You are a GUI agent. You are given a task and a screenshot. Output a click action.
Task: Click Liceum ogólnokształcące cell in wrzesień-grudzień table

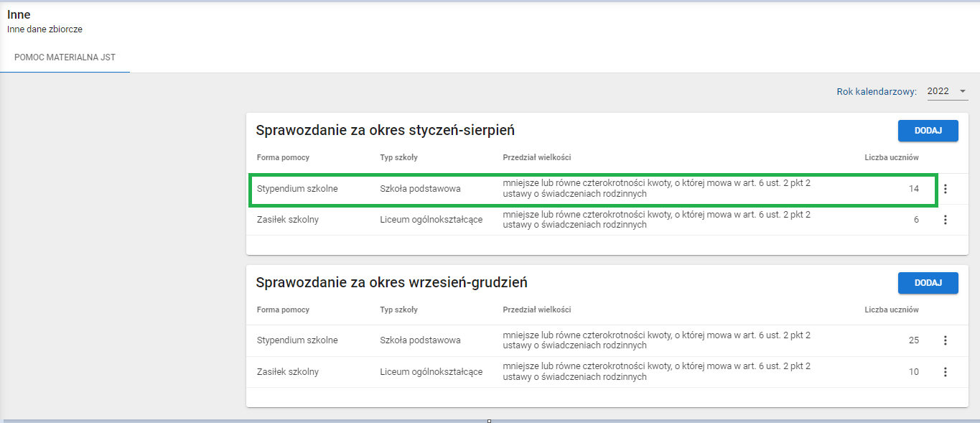pos(431,372)
